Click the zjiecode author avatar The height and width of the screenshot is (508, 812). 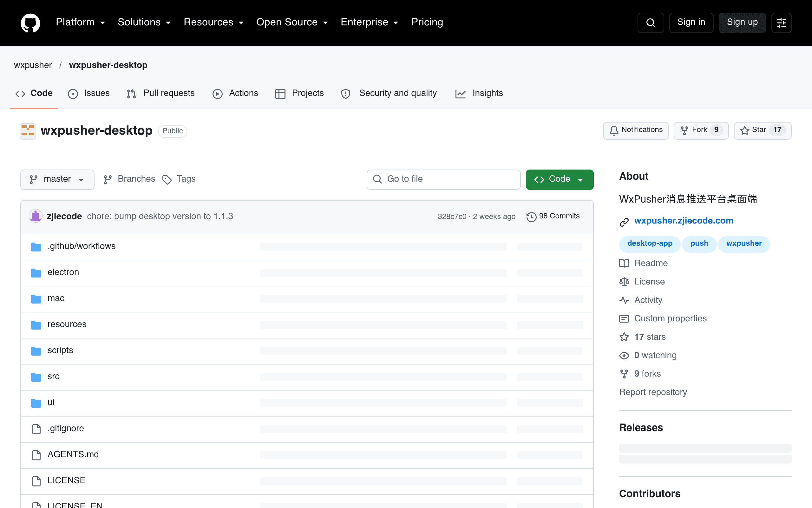point(36,216)
